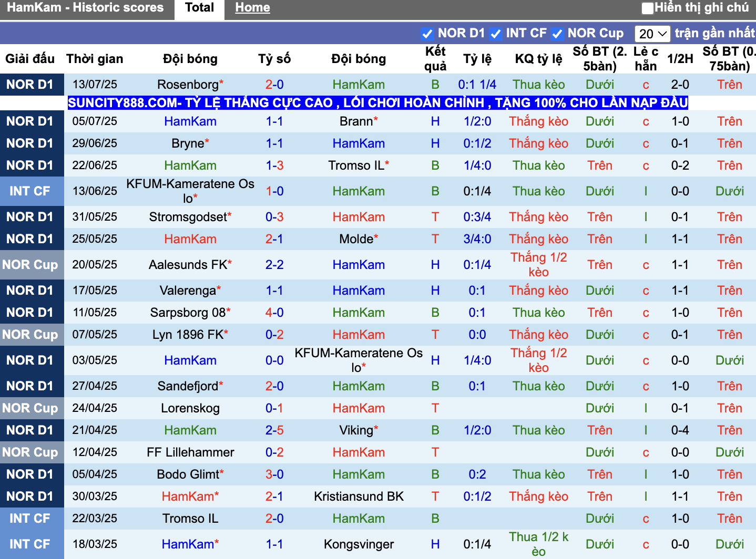Click the 0:2 odds in Bodo Glimt row
Screen dimensions: 756x559
coord(477,474)
